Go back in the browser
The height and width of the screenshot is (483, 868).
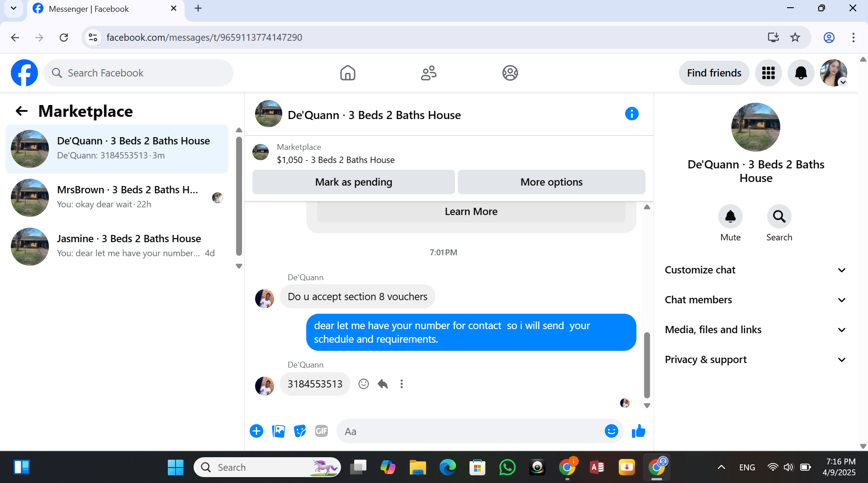(x=15, y=38)
